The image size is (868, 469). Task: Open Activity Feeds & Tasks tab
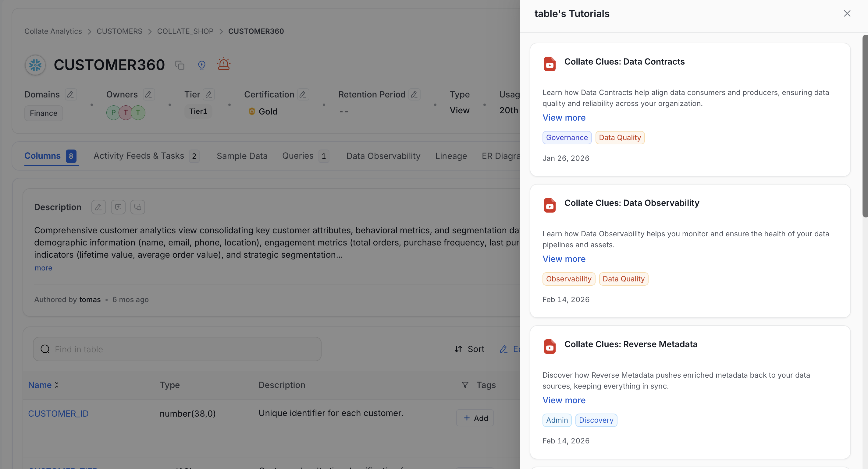147,156
